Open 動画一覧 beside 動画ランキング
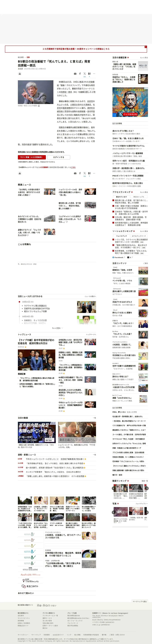The width and height of the screenshot is (152, 644). 145,481
